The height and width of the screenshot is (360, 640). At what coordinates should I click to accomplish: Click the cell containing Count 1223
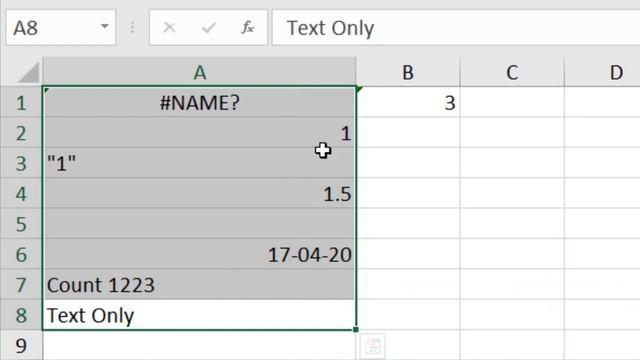(200, 284)
